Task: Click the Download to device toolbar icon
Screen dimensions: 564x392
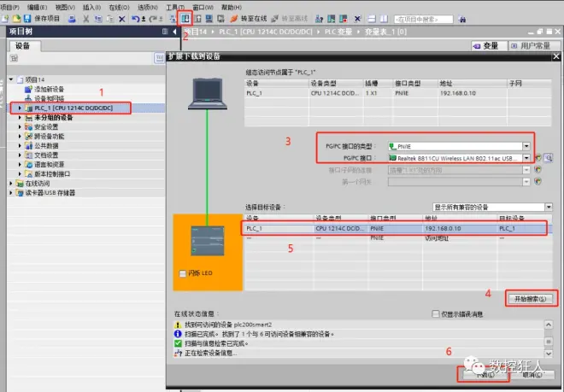Action: pyautogui.click(x=185, y=18)
